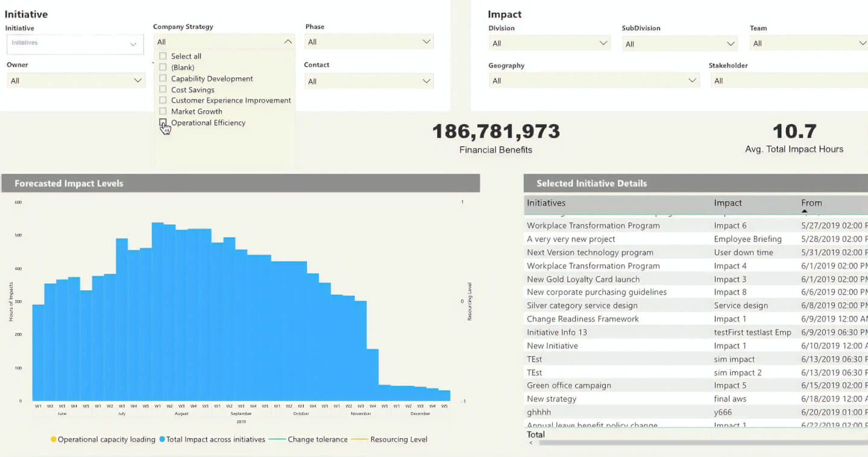Click the Selected Initiative Details title
Viewport: 868px width, 457px height.
click(591, 183)
